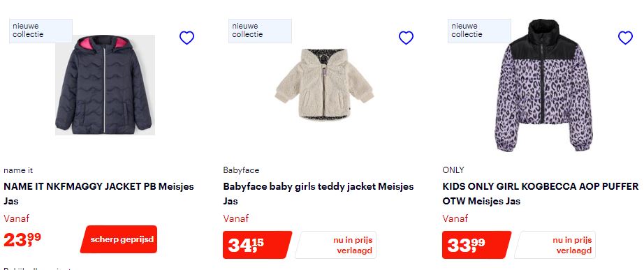This screenshot has width=644, height=270.
Task: Click 'nu in prijs verlaagd' under Babyface jacket
Action: pos(335,245)
